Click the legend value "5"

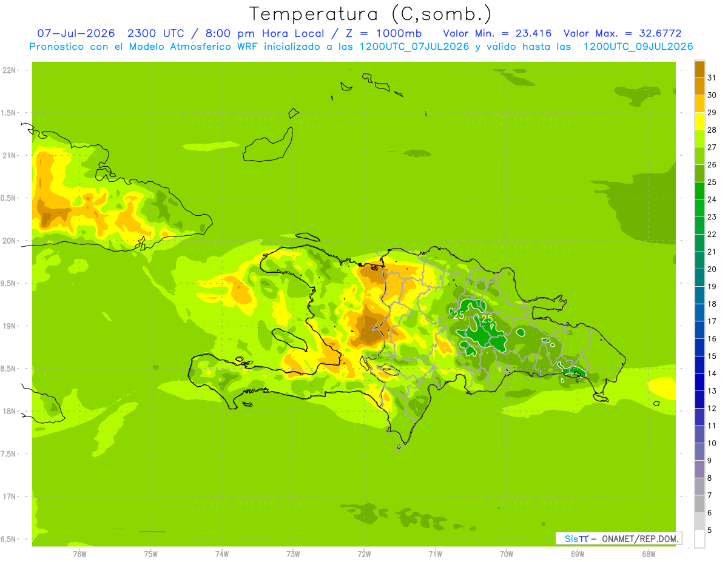point(710,530)
